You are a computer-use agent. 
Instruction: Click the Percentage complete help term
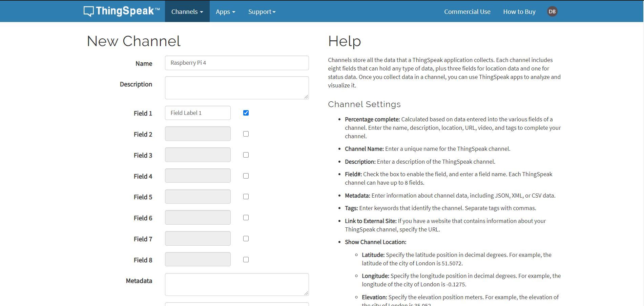click(x=372, y=119)
